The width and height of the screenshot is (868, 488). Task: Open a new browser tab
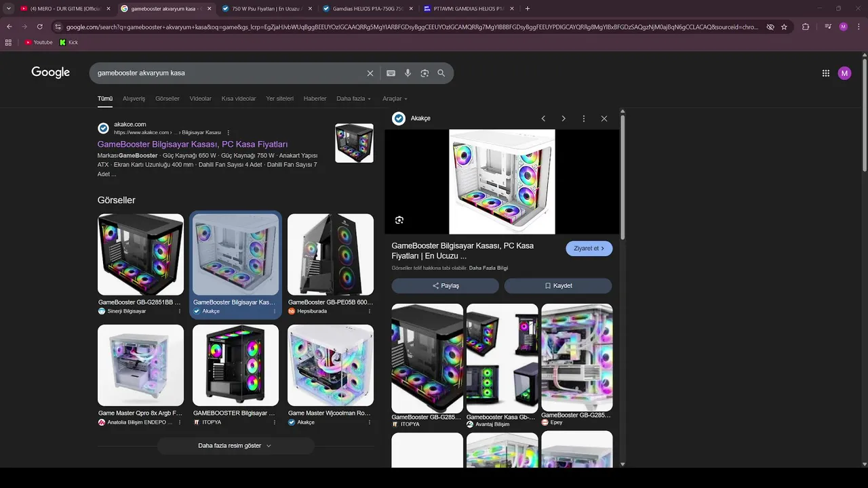[x=528, y=8]
